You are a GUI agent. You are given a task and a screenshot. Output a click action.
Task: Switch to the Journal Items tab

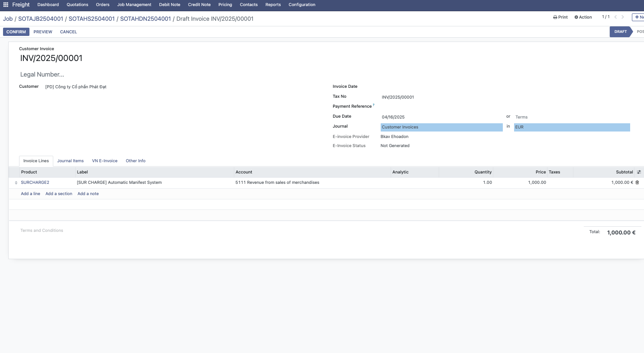tap(70, 161)
